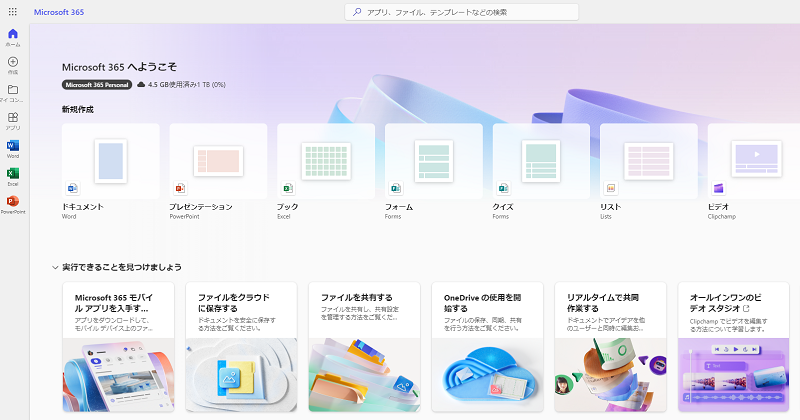Click the search magnifier icon
This screenshot has width=800, height=420.
[x=357, y=12]
